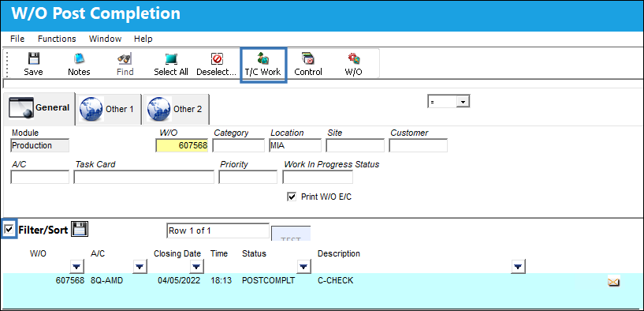Click the Module field showing Production
The height and width of the screenshot is (311, 644).
click(40, 145)
